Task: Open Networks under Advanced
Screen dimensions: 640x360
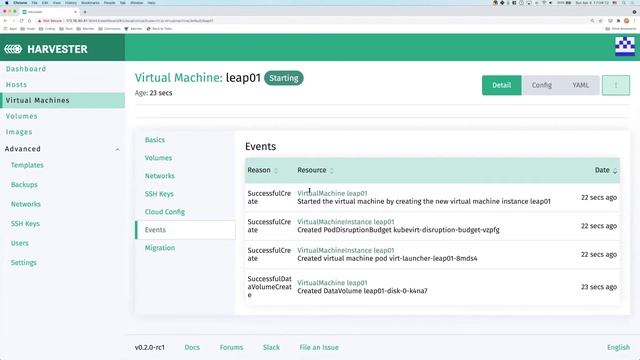Action: [x=26, y=204]
